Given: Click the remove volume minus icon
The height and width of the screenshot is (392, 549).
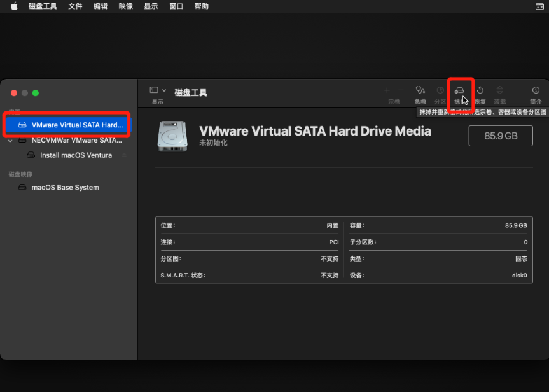Looking at the screenshot, I should point(401,91).
